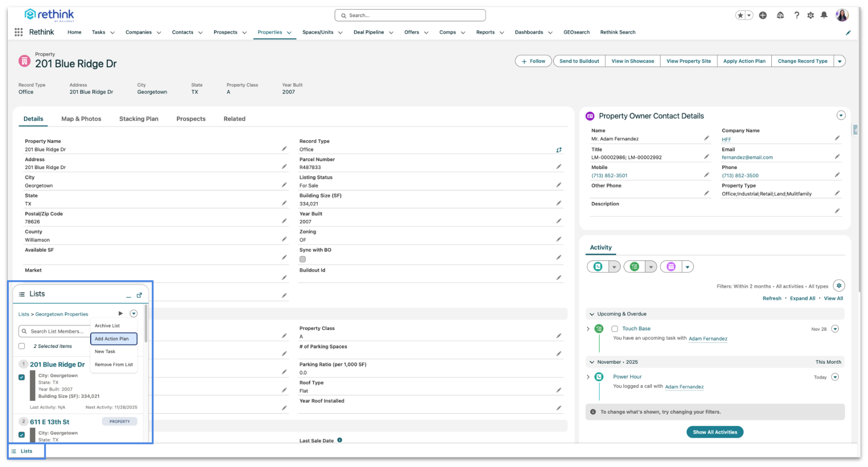
Task: Open Property Owner Contact Details card menu
Action: tap(841, 115)
